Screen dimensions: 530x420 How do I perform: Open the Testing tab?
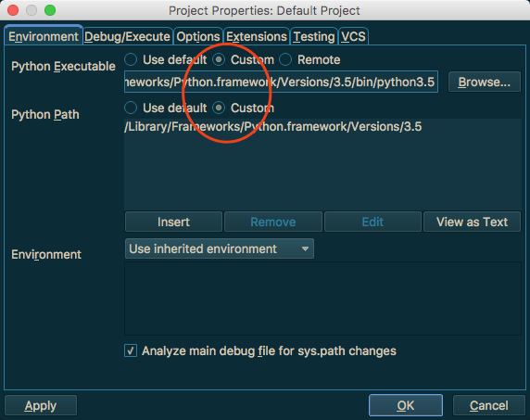314,36
